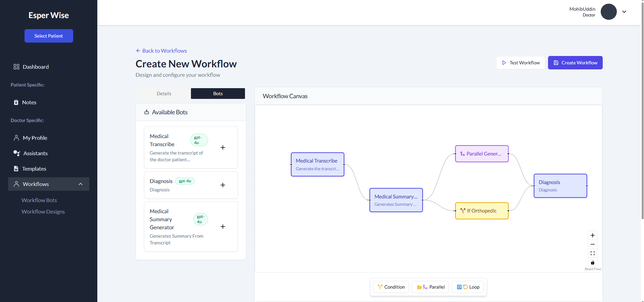Toggle canvas interactivity lock
Viewport: 644px width, 302px height.
click(x=592, y=262)
